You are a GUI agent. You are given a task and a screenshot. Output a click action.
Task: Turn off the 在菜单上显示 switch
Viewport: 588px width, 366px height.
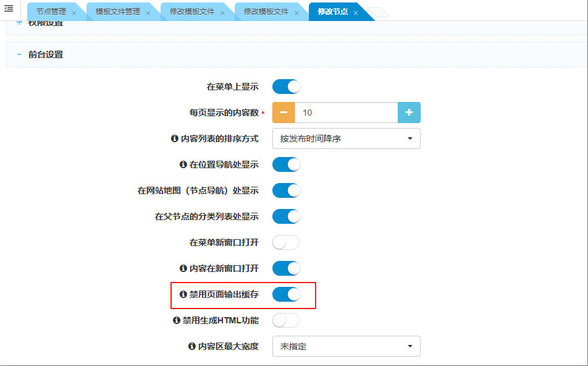click(x=285, y=87)
